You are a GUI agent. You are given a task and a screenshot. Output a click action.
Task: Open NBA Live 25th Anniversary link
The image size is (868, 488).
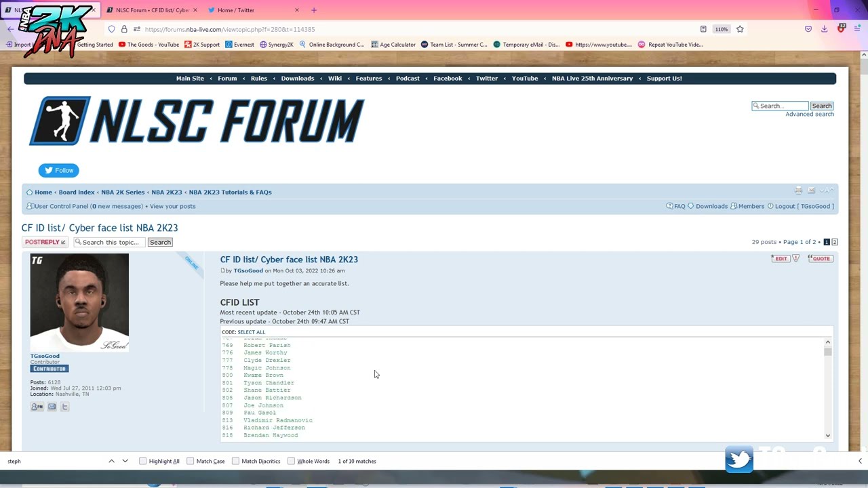pos(592,78)
